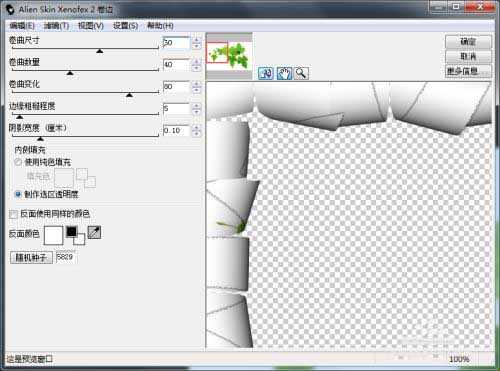
Task: Click the white 反面颜色 swatch
Action: [x=53, y=235]
